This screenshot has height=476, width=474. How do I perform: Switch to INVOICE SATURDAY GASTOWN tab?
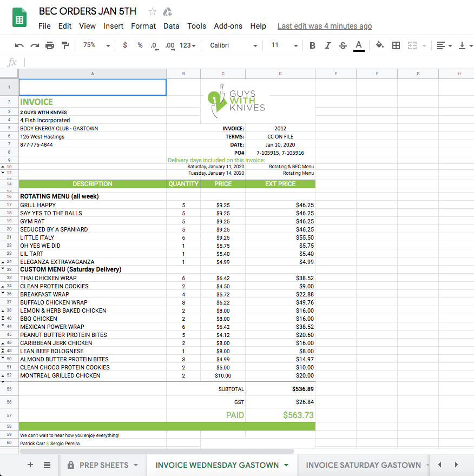click(x=363, y=465)
